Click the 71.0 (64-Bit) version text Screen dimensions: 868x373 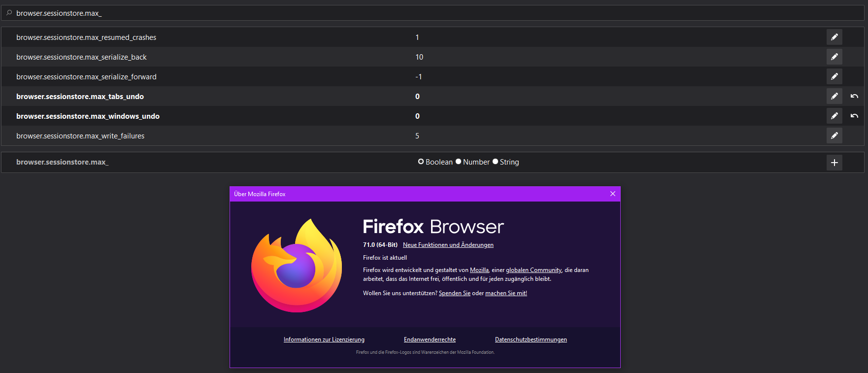point(380,245)
